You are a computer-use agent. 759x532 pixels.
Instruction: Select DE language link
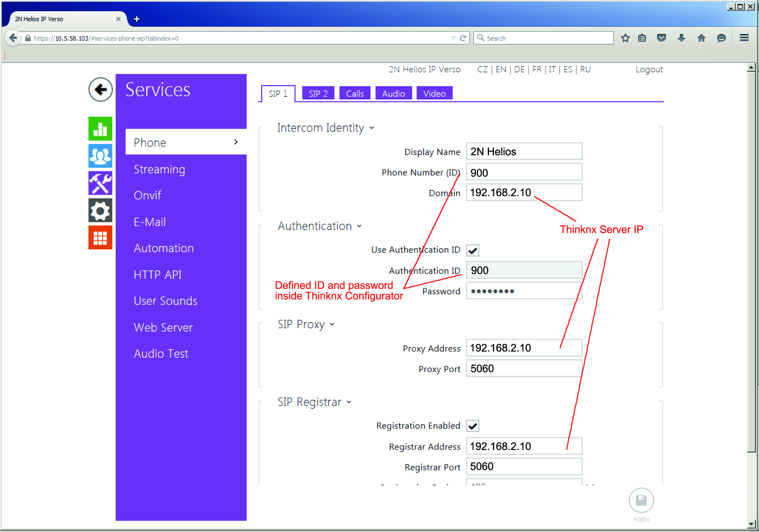coord(519,69)
